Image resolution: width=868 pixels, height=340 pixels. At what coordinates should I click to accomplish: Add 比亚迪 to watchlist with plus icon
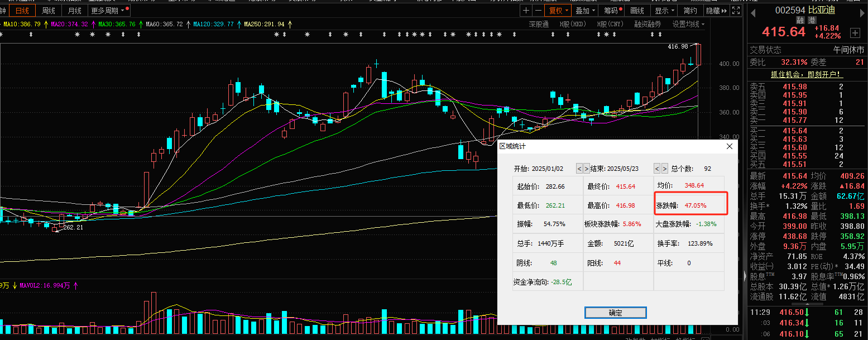click(x=855, y=32)
